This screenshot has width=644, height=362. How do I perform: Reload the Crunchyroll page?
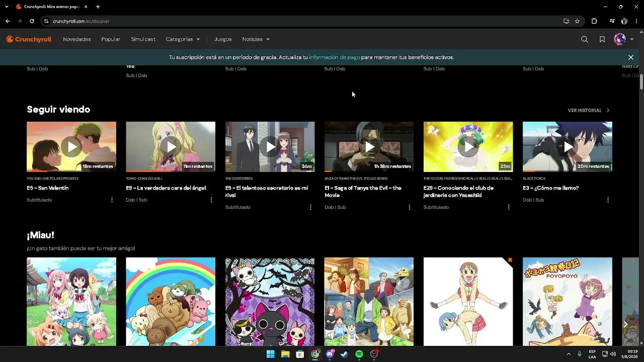(32, 21)
